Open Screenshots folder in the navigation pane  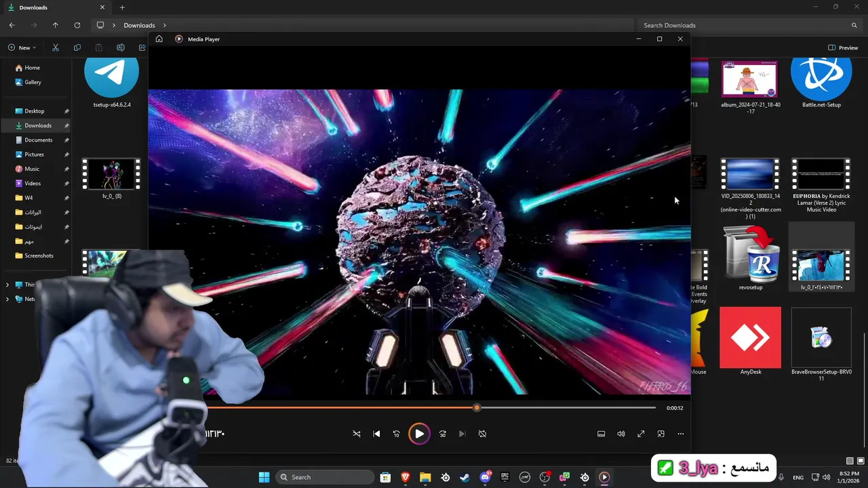[x=39, y=256]
